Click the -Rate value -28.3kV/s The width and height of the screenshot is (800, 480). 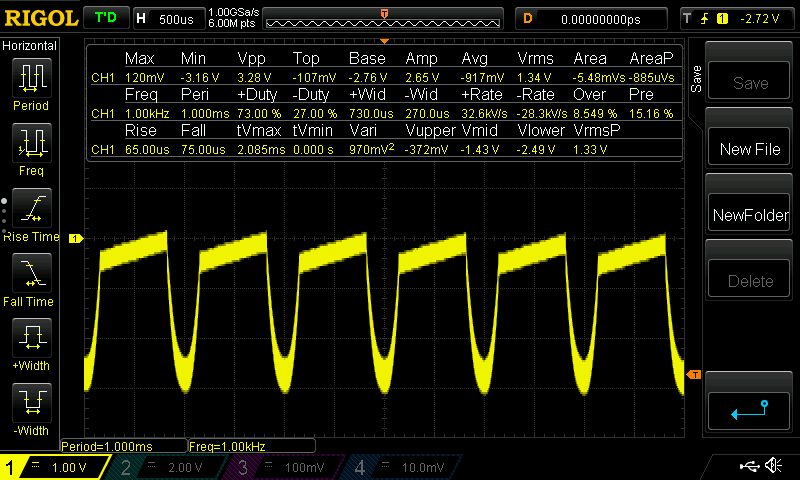[x=541, y=113]
